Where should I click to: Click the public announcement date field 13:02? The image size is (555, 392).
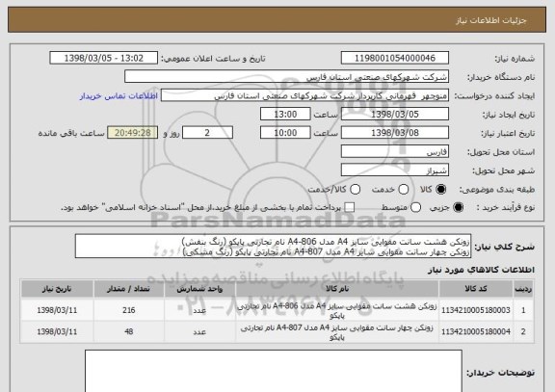click(x=104, y=58)
